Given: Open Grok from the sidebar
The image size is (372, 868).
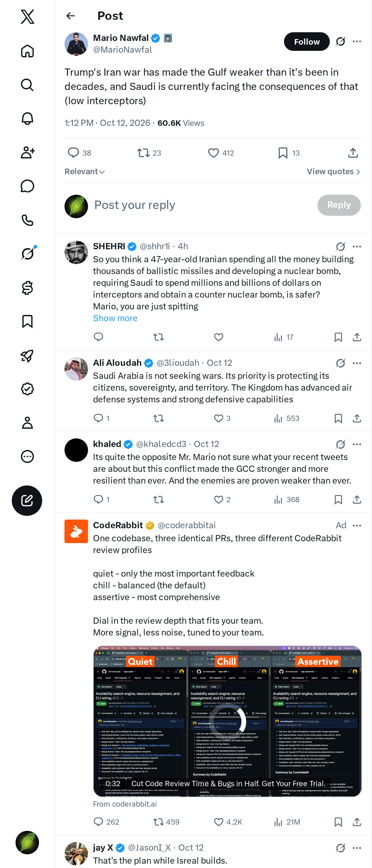Looking at the screenshot, I should pos(27,254).
